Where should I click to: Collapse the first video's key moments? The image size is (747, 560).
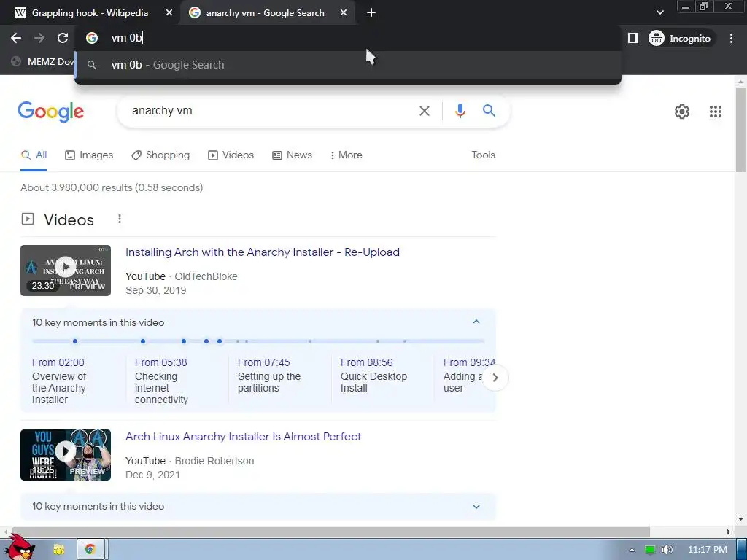(x=476, y=322)
